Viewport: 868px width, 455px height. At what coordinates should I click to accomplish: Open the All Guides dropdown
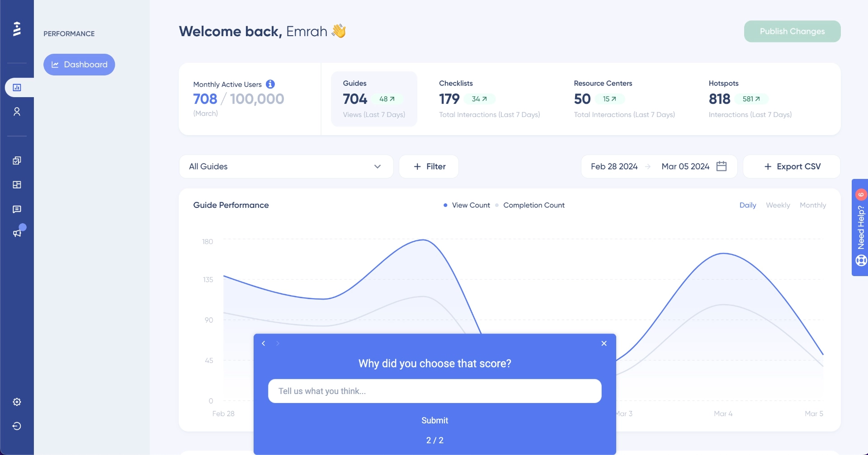coord(286,166)
